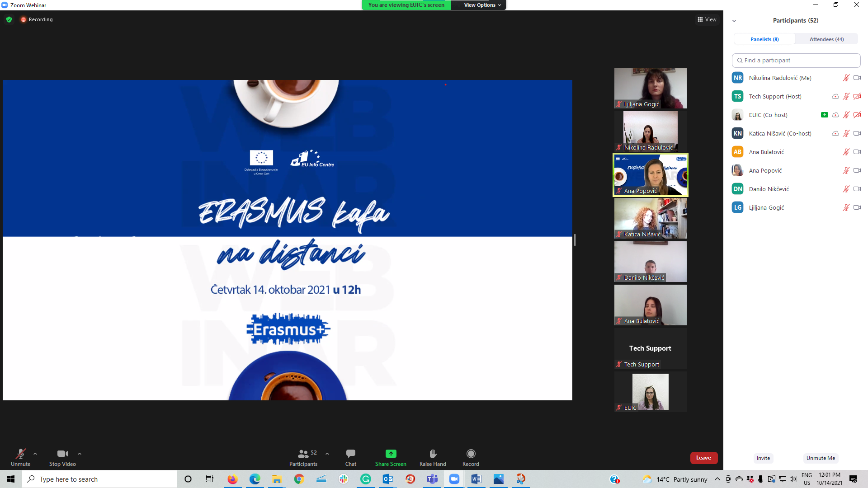Click the divider handle beside shared screen
This screenshot has height=488, width=868.
tap(575, 240)
